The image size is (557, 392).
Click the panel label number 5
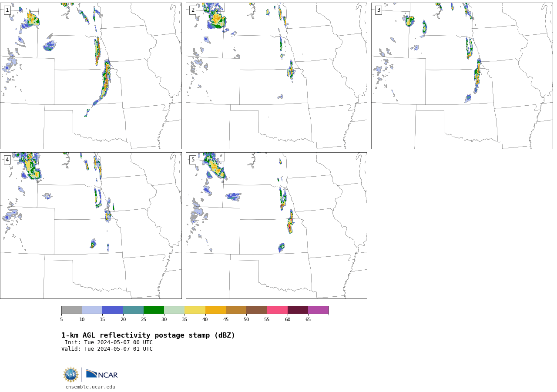[x=193, y=160]
